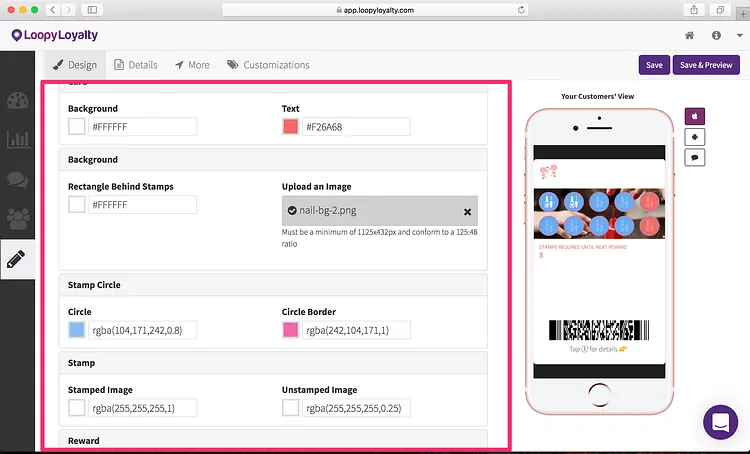Click the Safari address bar

coord(375,10)
